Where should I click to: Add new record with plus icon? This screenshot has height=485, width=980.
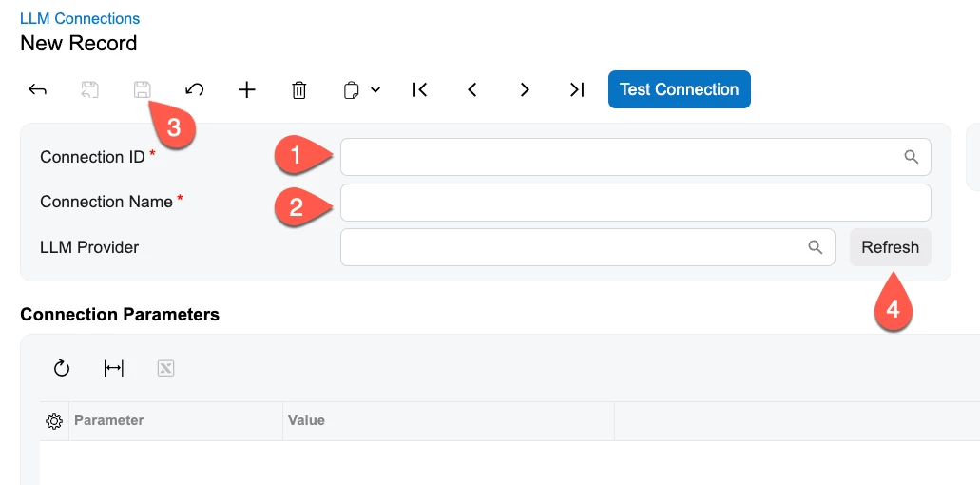[x=247, y=90]
